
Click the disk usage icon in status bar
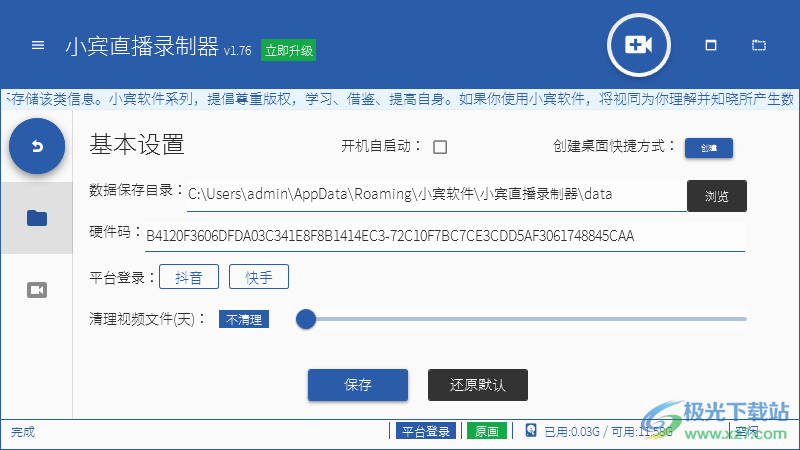(x=531, y=431)
